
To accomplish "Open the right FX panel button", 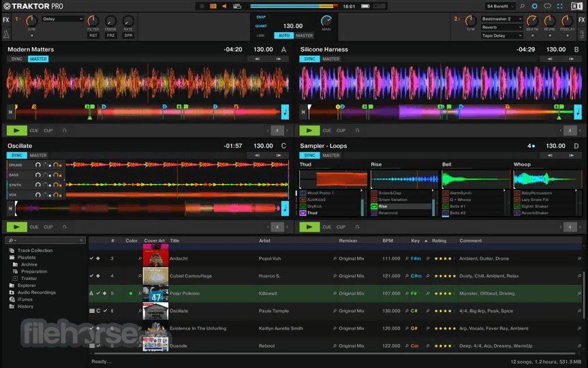I will point(582,20).
